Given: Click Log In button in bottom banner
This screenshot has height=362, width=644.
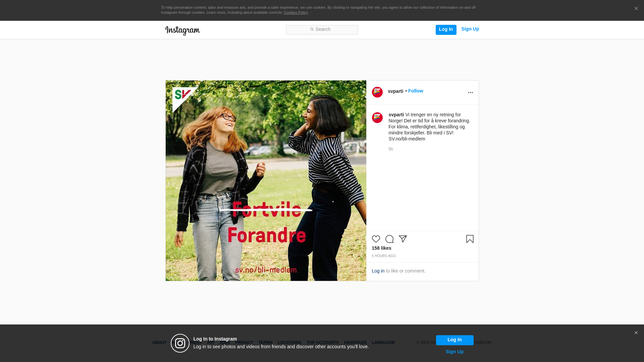Looking at the screenshot, I should [x=454, y=340].
